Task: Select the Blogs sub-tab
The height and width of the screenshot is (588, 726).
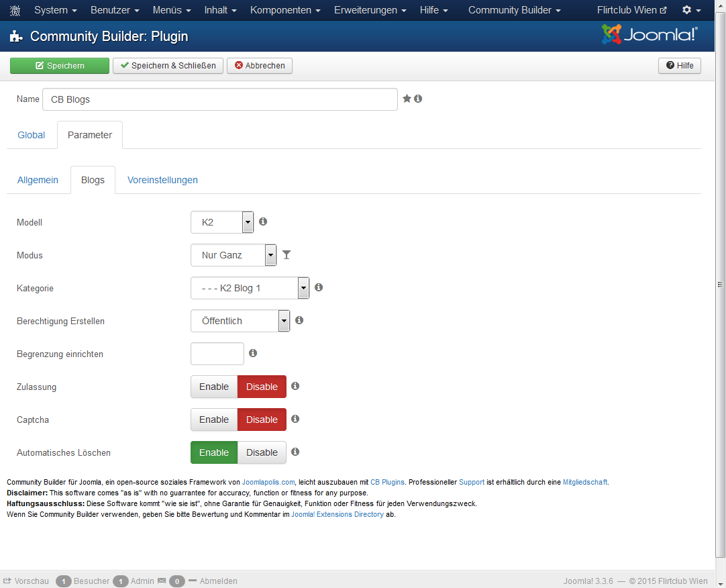Action: [x=93, y=180]
